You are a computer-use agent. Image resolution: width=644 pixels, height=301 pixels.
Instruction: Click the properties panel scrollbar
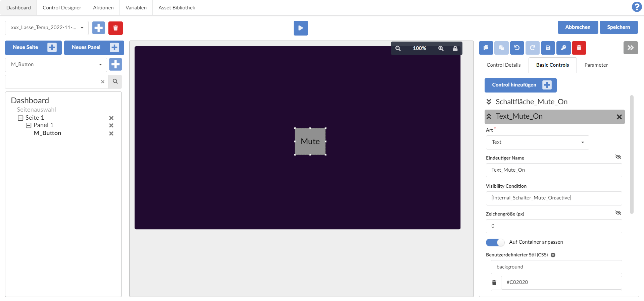pyautogui.click(x=632, y=155)
